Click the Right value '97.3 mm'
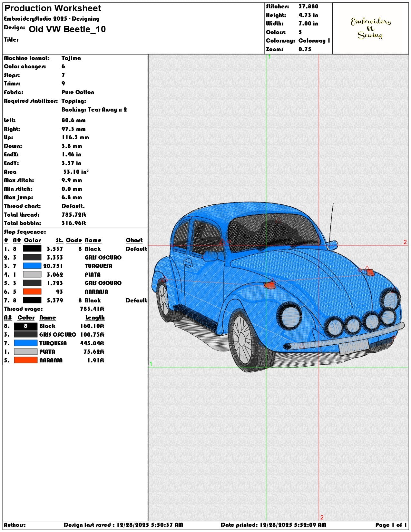The image size is (411, 532). click(73, 129)
